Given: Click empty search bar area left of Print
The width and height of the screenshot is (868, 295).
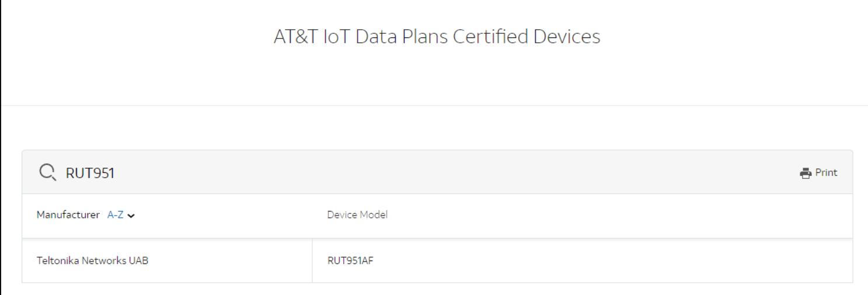Looking at the screenshot, I should coord(455,172).
